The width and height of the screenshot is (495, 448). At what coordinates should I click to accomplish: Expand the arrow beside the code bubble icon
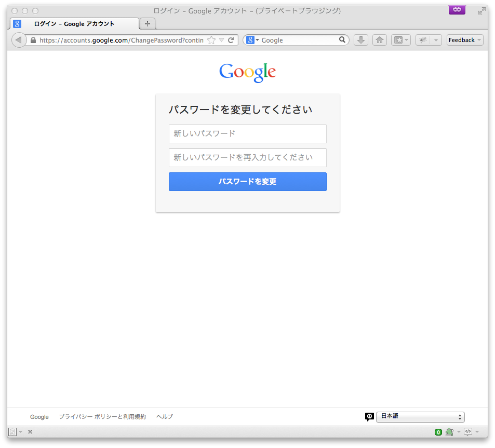pyautogui.click(x=477, y=431)
